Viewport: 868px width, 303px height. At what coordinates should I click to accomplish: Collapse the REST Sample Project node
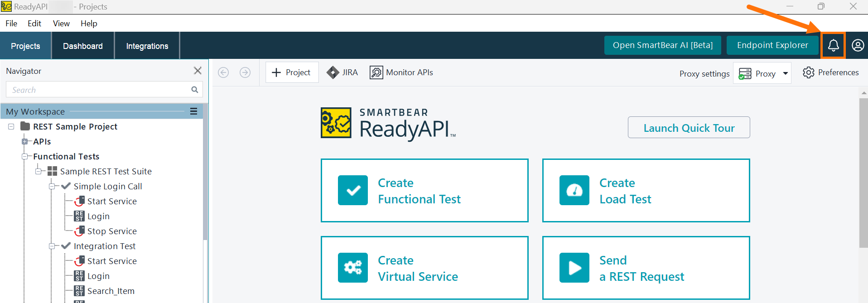11,126
